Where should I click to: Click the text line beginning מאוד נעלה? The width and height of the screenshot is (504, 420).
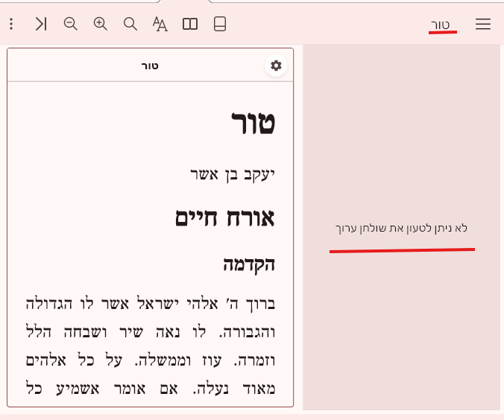pos(151,389)
